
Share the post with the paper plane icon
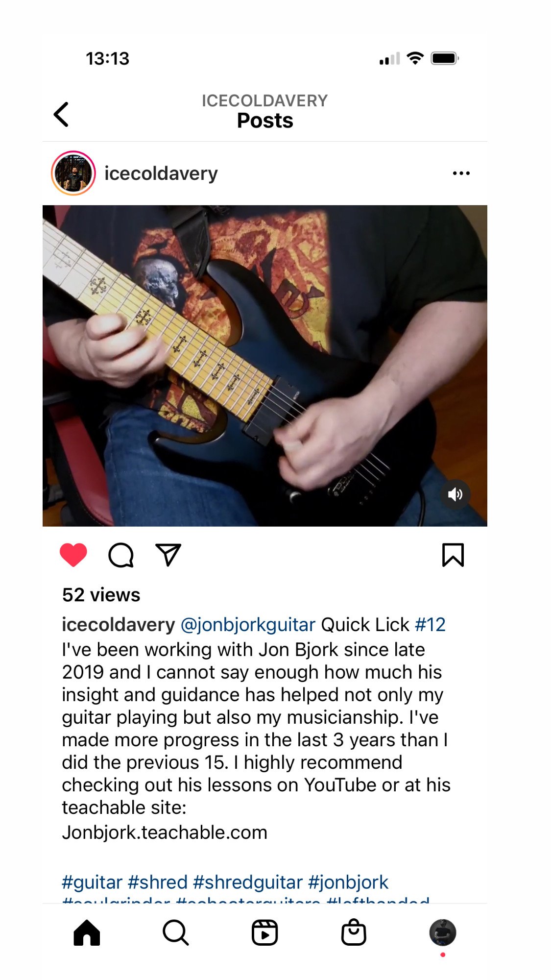[x=168, y=555]
